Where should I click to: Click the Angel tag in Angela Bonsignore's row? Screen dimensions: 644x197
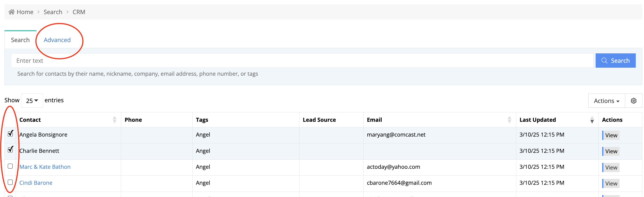coord(203,134)
